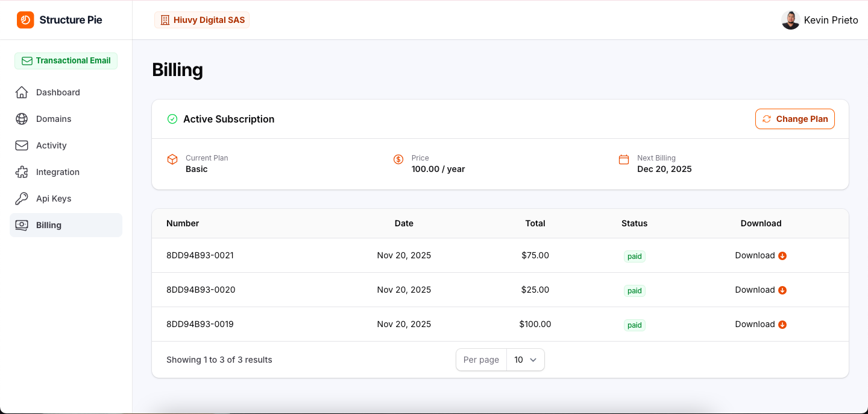
Task: Click the Per page label
Action: [481, 360]
